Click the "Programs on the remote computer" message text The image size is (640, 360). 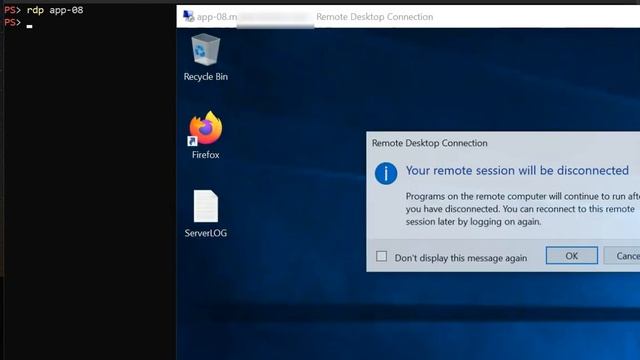[523, 209]
